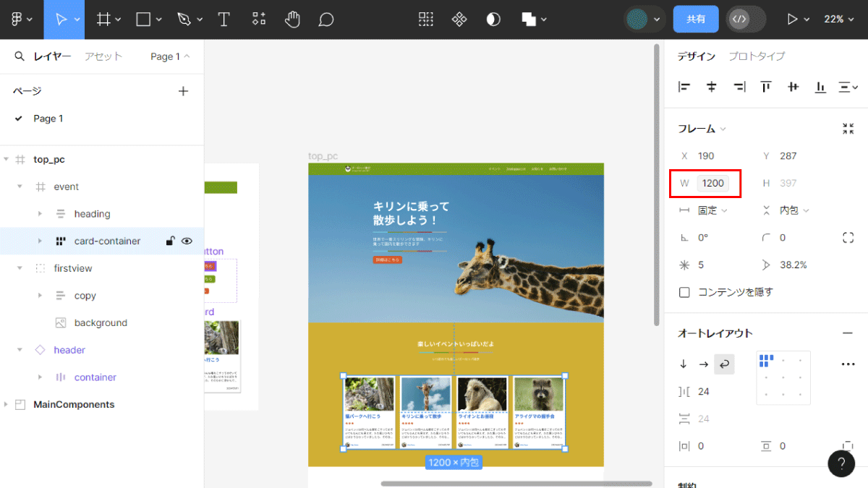Select the Frame tool

coord(104,20)
